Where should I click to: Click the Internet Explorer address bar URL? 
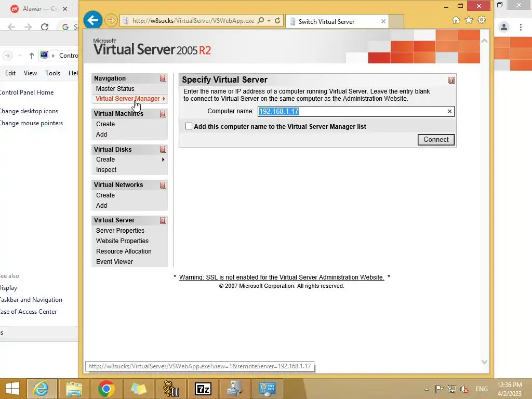193,21
